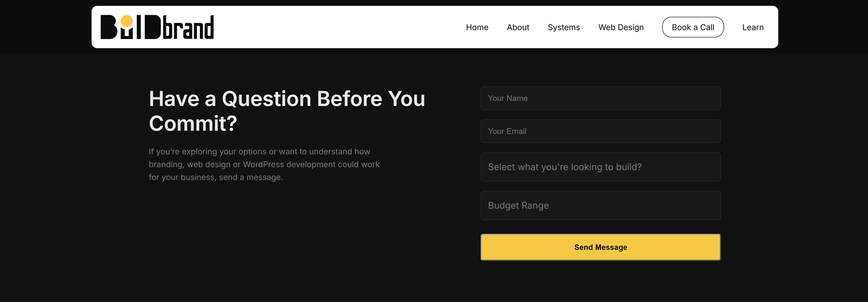Focus the Your Name field

pos(601,98)
